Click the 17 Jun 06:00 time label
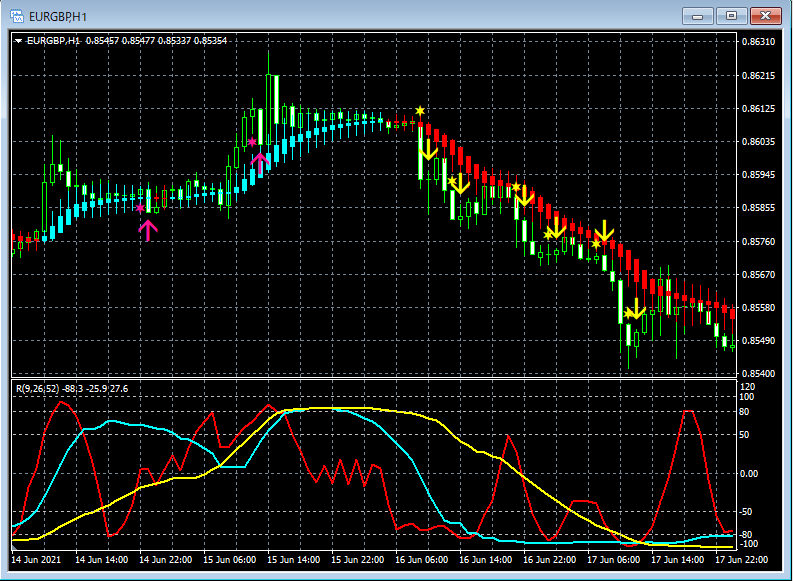This screenshot has width=794, height=581. tap(613, 560)
